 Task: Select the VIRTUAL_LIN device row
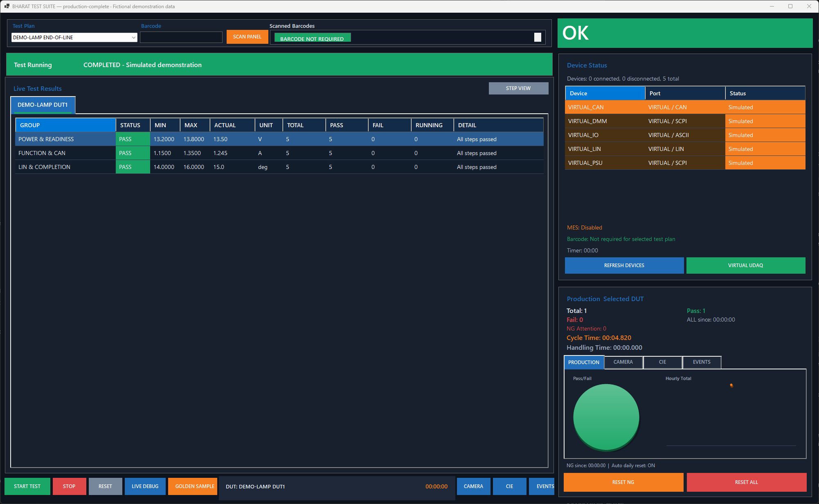click(685, 149)
